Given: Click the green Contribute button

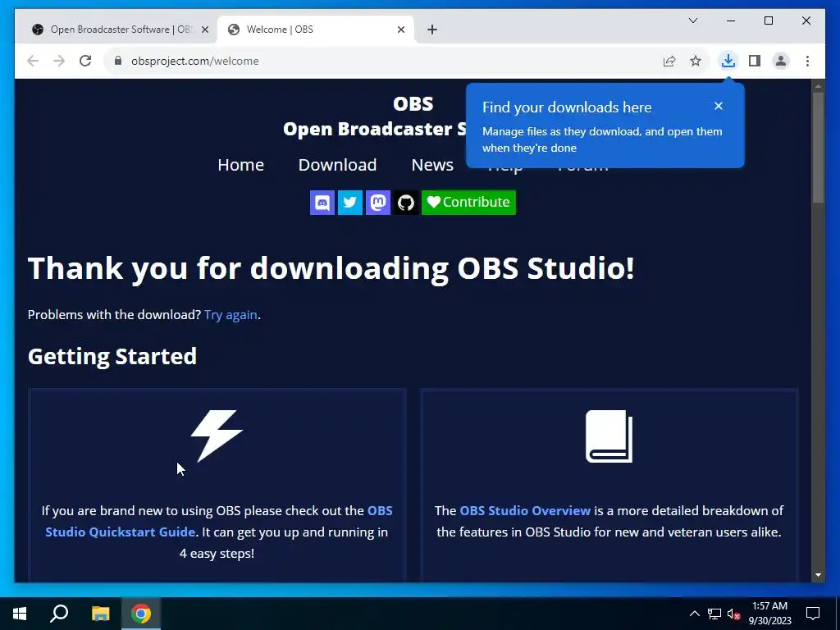Looking at the screenshot, I should coord(468,203).
